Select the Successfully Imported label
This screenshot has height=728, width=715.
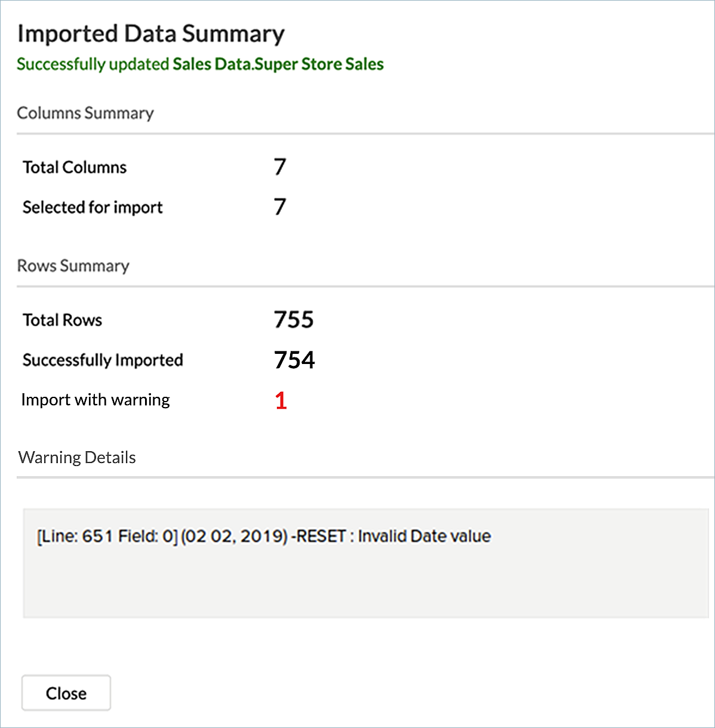[x=102, y=360]
